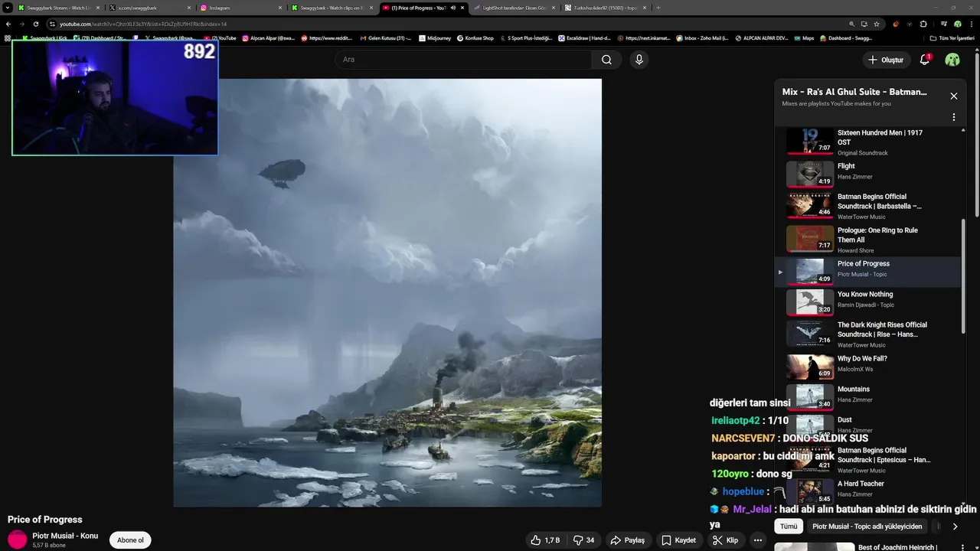This screenshot has width=980, height=551.
Task: Start voice search with the microphone icon
Action: (639, 60)
